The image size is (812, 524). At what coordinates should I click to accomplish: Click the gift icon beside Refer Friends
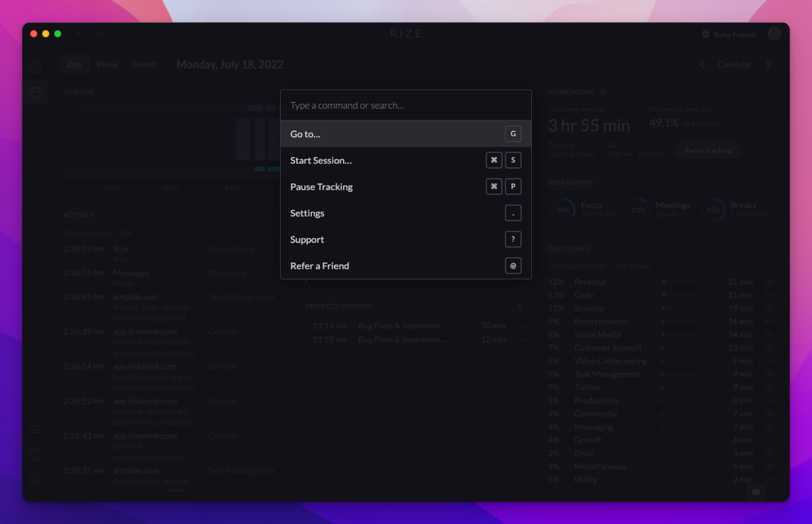[705, 35]
